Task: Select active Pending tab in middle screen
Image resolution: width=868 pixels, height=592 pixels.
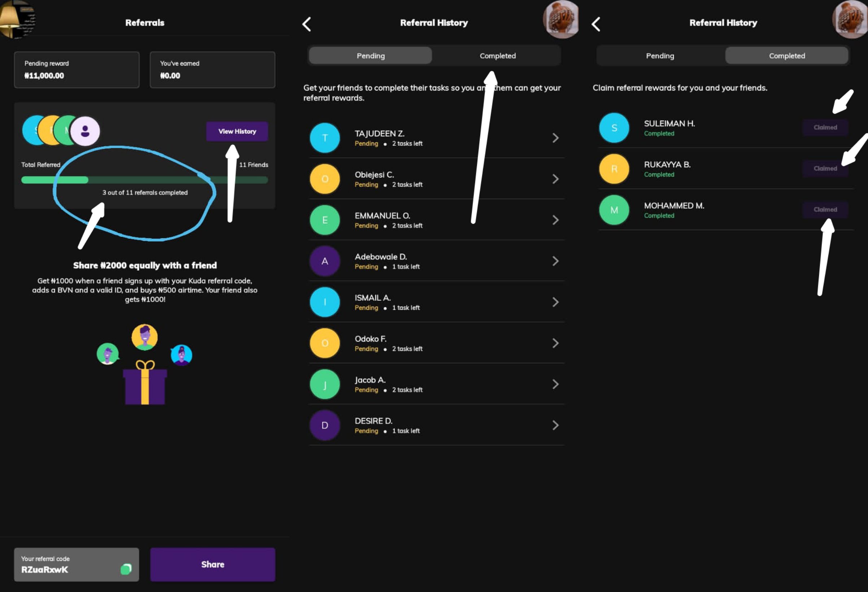Action: [x=370, y=56]
